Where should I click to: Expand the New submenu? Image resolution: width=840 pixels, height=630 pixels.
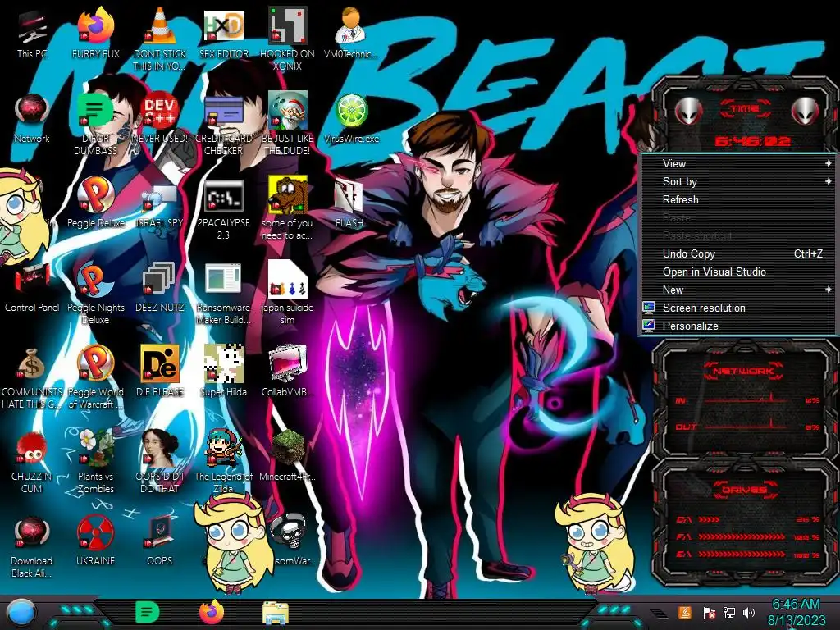pos(737,290)
